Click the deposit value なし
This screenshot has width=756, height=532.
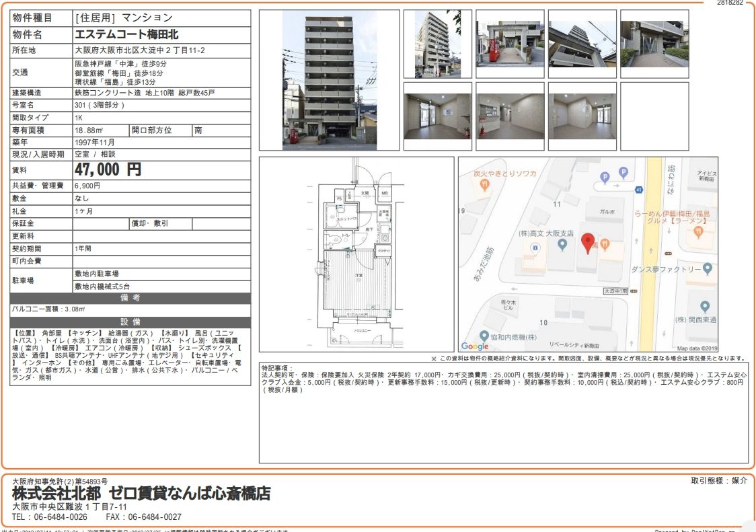[81, 198]
